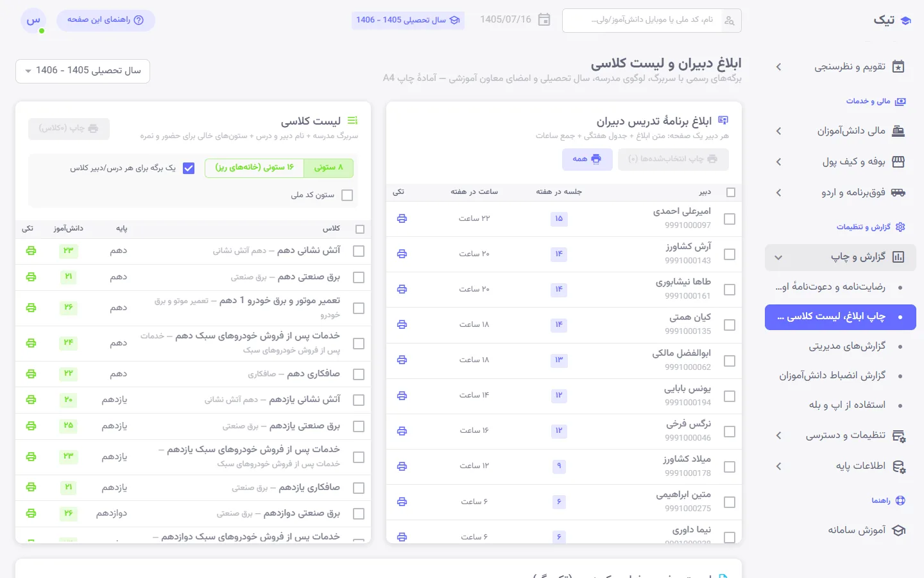Click the همه print button

587,159
